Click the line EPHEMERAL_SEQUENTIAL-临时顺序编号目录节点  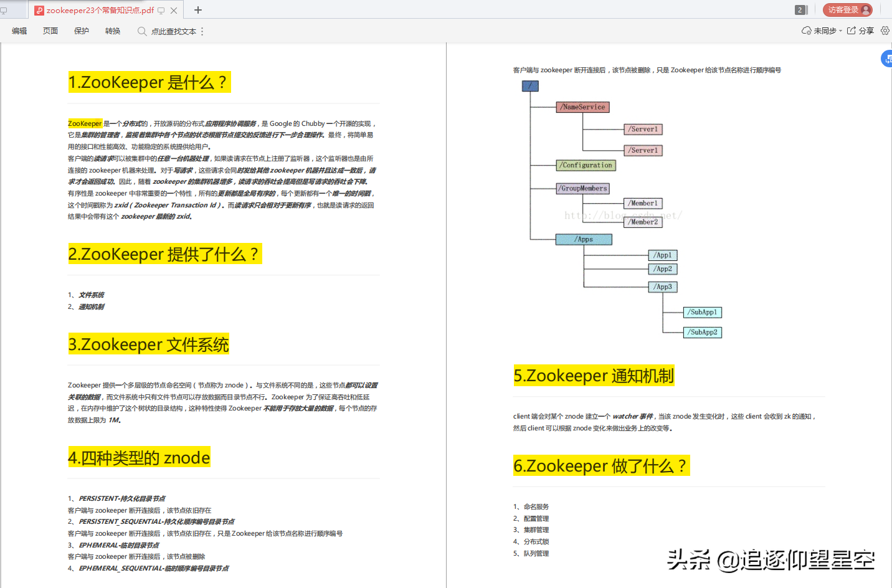[x=153, y=569]
